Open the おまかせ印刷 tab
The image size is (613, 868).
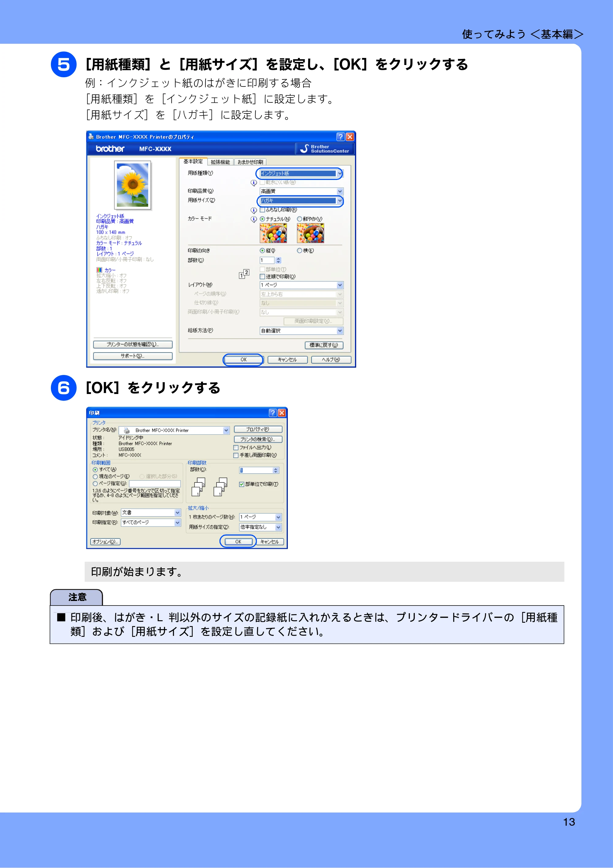click(x=251, y=162)
